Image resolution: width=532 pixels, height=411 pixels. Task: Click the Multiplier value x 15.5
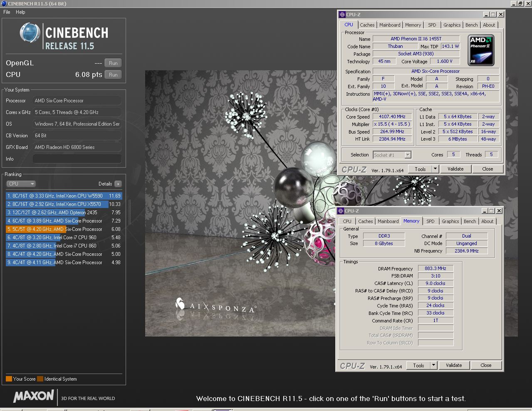[x=392, y=124]
